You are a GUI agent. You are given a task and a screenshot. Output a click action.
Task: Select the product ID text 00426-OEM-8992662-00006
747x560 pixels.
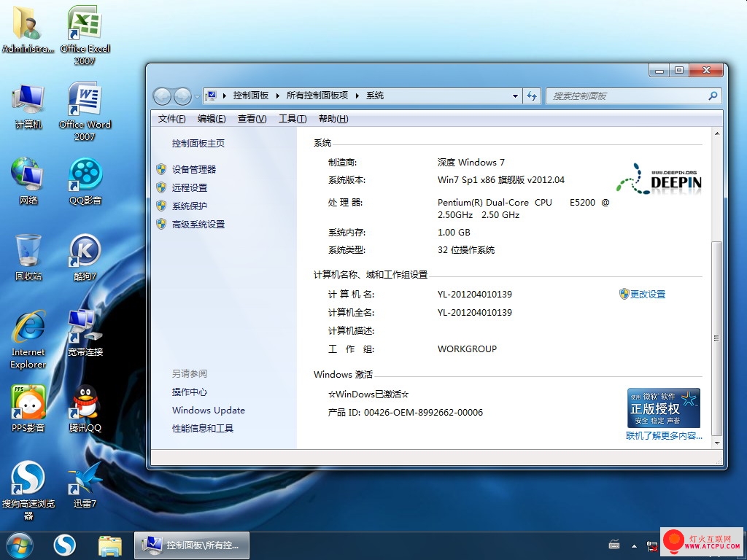pos(424,413)
